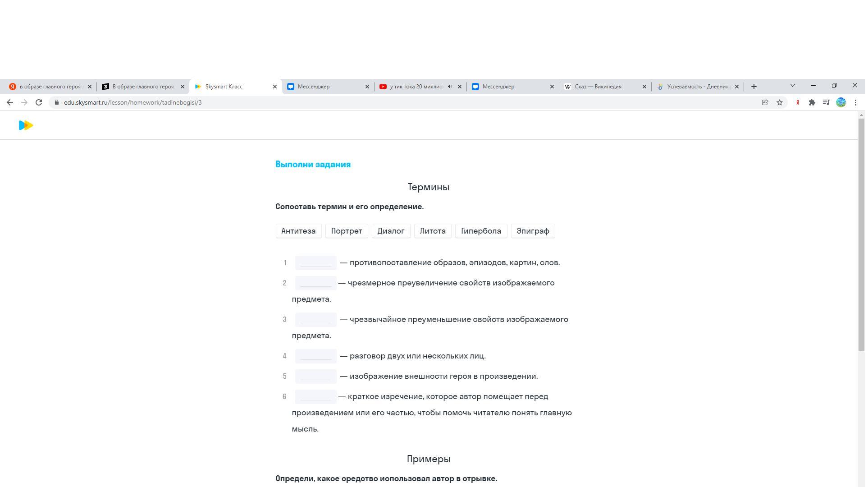The image size is (868, 487).
Task: Select the Портрет term chip
Action: pos(347,231)
